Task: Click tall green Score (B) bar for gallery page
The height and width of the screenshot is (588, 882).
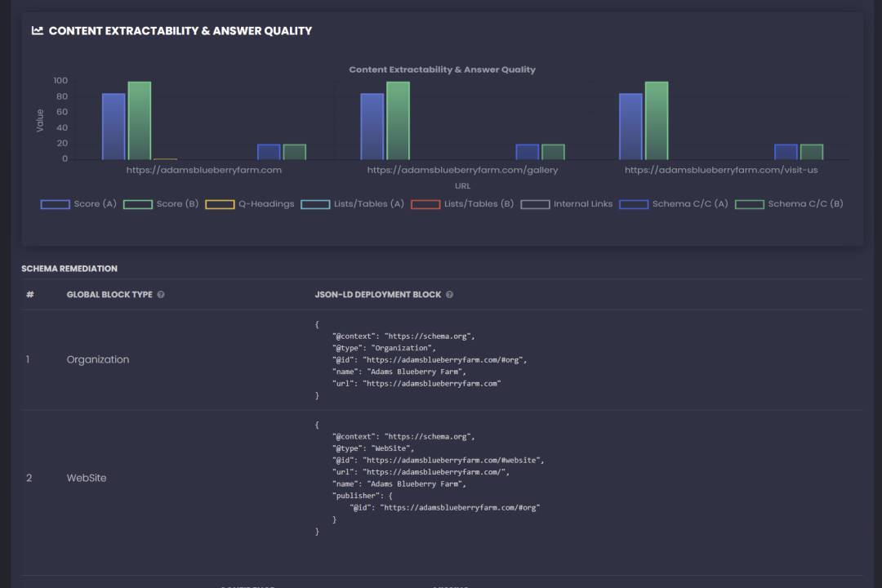Action: pyautogui.click(x=398, y=121)
